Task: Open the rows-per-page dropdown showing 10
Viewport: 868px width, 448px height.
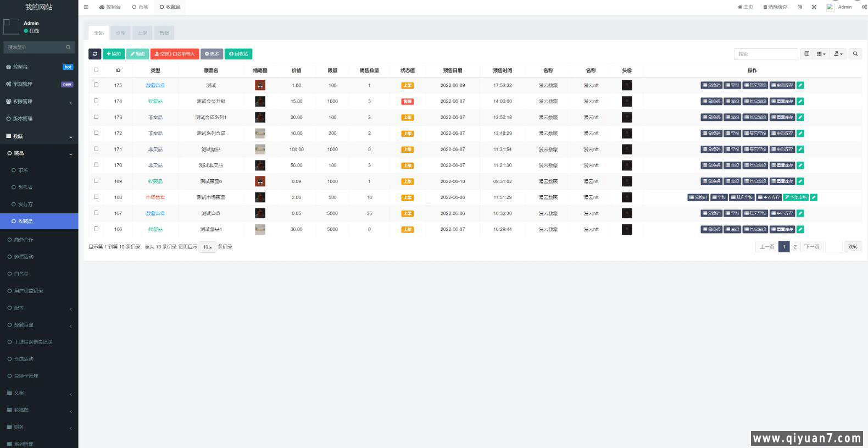Action: 207,247
